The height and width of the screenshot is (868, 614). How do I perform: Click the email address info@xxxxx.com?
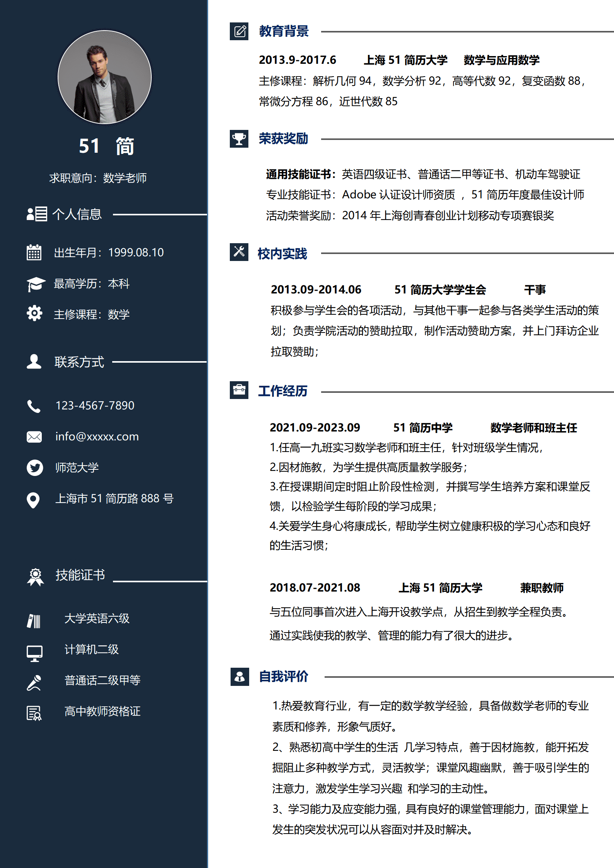point(97,437)
